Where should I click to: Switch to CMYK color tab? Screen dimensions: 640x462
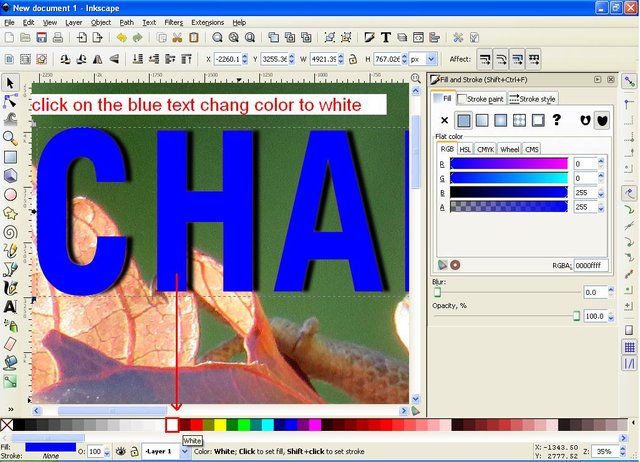(485, 149)
